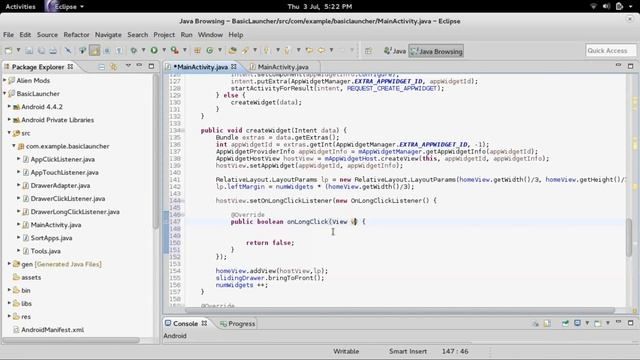
Task: Open the battery status indicator
Action: pos(619,6)
